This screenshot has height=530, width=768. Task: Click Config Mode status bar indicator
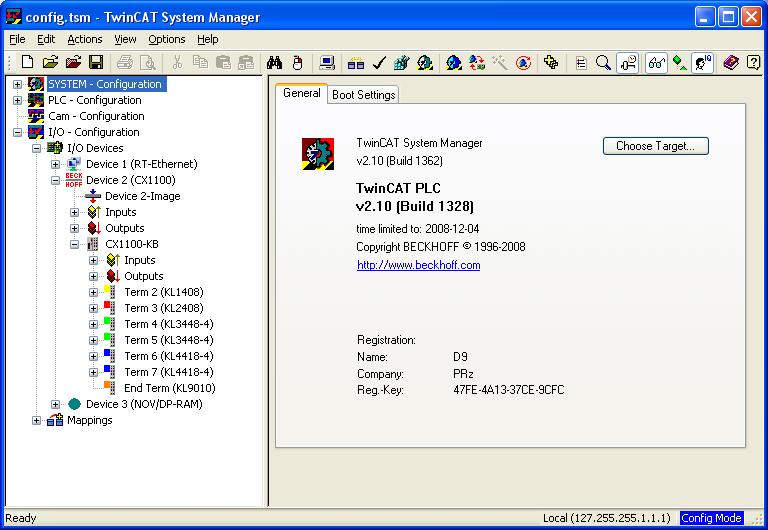(x=711, y=518)
